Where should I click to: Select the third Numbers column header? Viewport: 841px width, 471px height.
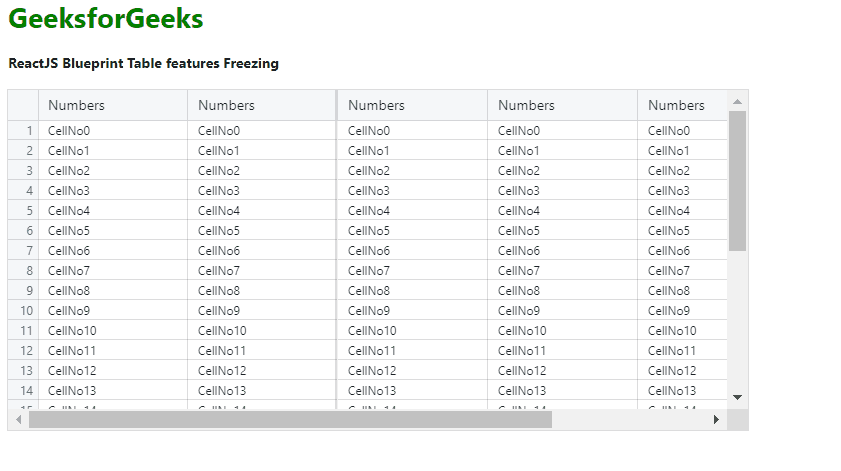(412, 105)
